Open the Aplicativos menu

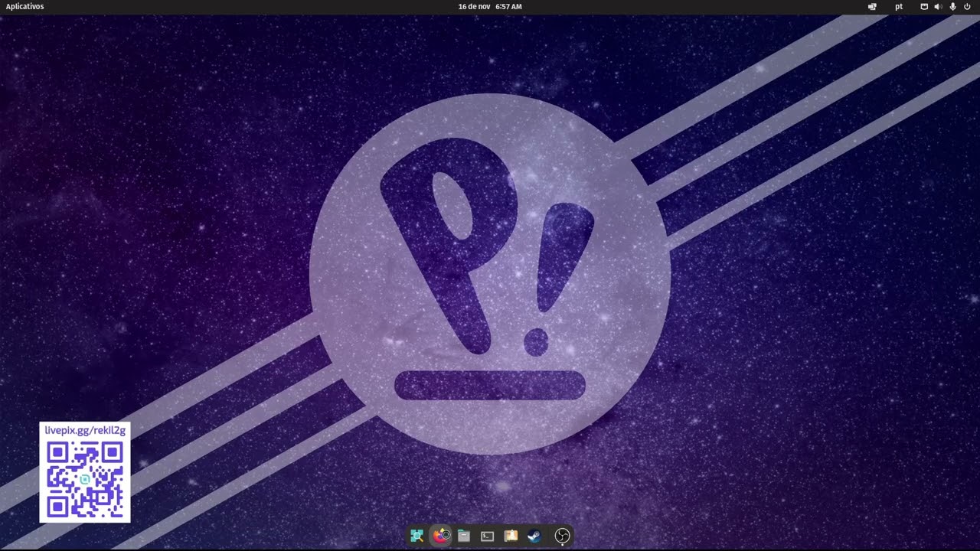pyautogui.click(x=24, y=6)
